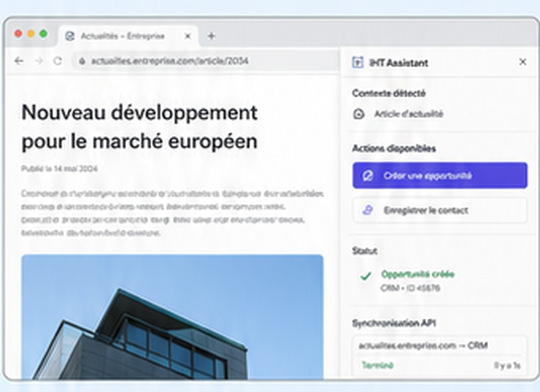The image size is (540, 392).
Task: Click the Opportunité créée status text
Action: 417,274
